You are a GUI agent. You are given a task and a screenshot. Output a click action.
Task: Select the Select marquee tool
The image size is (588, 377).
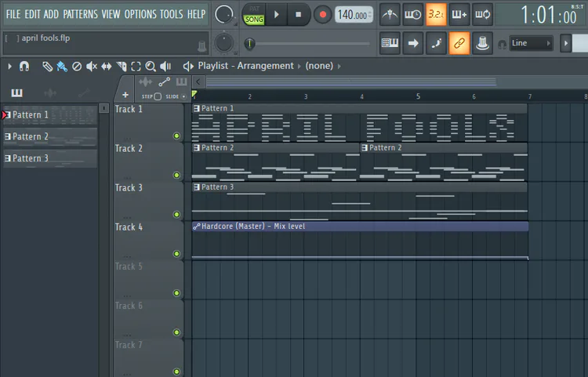[136, 67]
